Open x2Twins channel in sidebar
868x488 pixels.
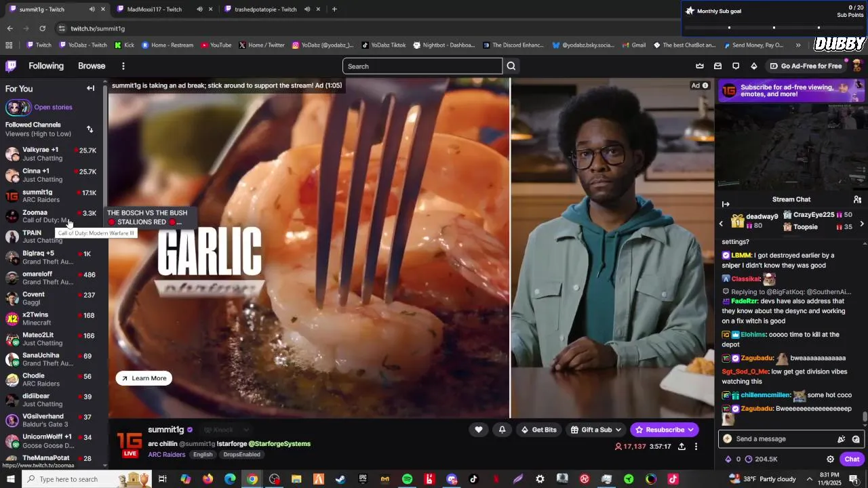tap(52, 319)
